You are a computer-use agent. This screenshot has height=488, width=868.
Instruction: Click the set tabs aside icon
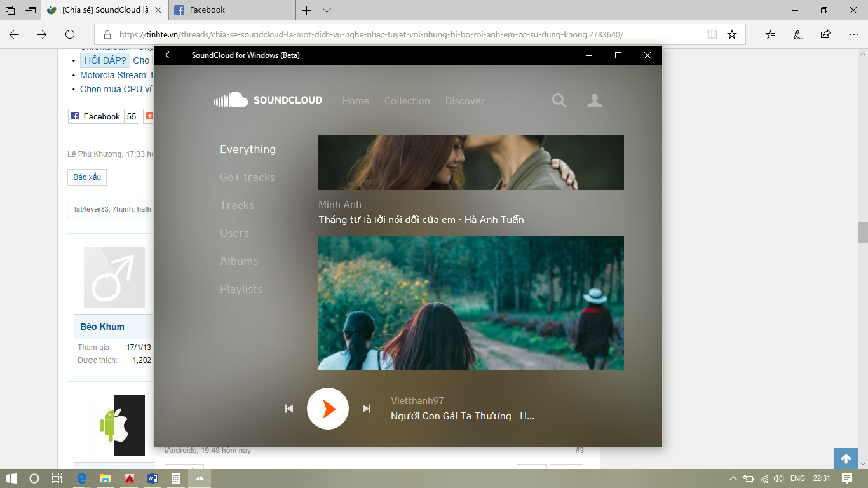[x=31, y=10]
